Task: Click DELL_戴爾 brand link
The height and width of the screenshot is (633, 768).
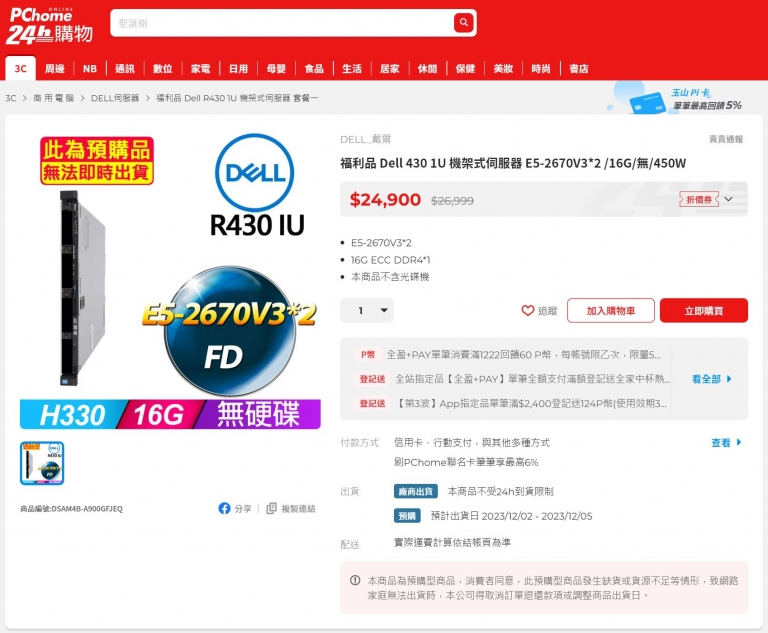Action: pos(365,139)
